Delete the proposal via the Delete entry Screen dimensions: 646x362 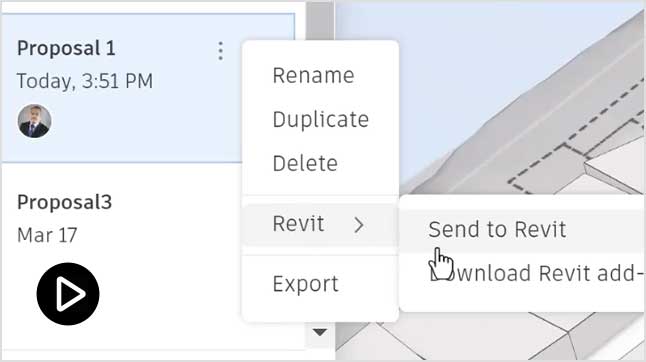pos(305,163)
